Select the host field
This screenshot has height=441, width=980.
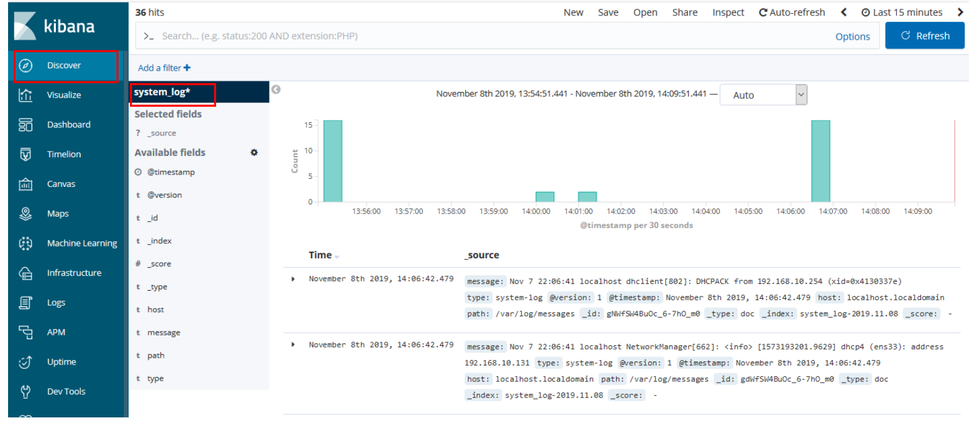coord(155,309)
